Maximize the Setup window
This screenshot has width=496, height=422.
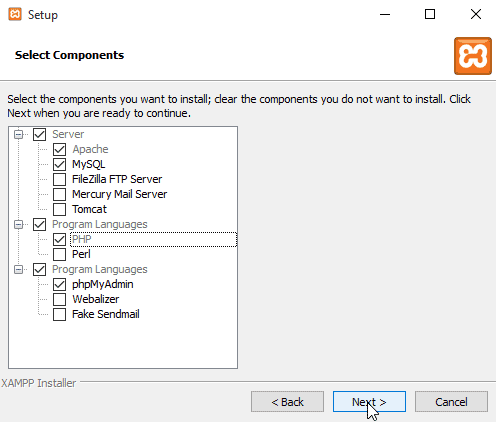point(430,14)
